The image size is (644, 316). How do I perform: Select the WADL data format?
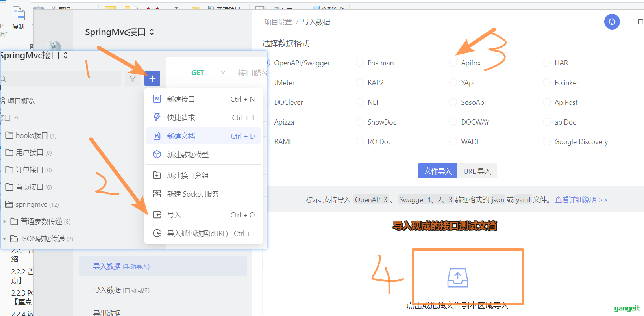(x=465, y=142)
